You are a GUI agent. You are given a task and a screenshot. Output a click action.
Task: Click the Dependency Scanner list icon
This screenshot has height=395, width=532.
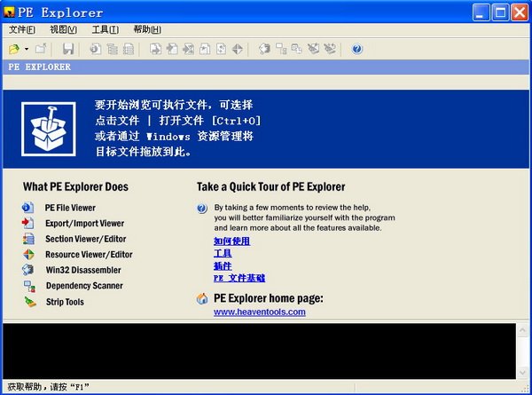tap(29, 286)
